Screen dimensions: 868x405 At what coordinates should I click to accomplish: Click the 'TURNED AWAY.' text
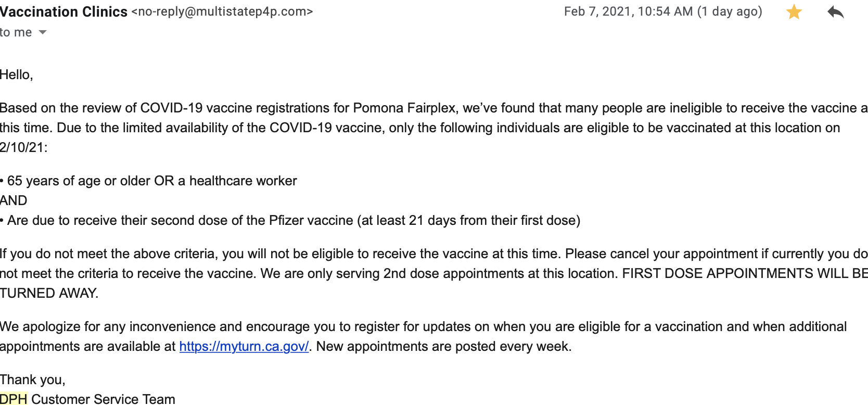pyautogui.click(x=49, y=293)
